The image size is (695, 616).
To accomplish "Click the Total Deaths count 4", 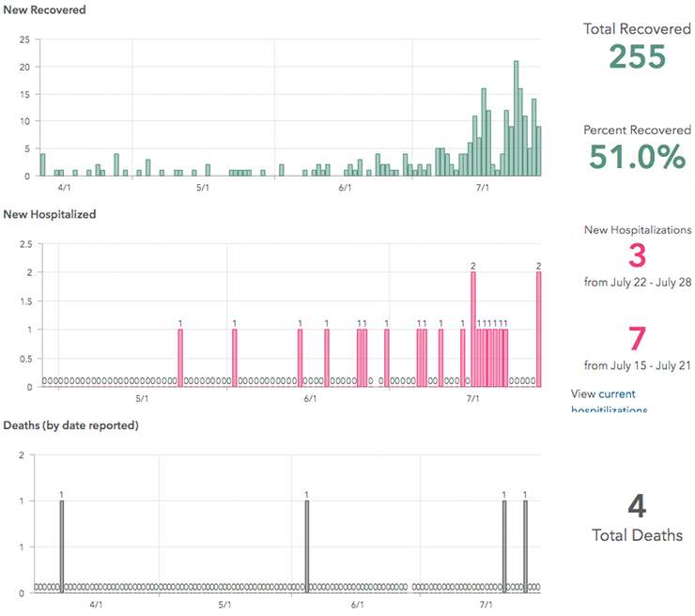I will [637, 507].
